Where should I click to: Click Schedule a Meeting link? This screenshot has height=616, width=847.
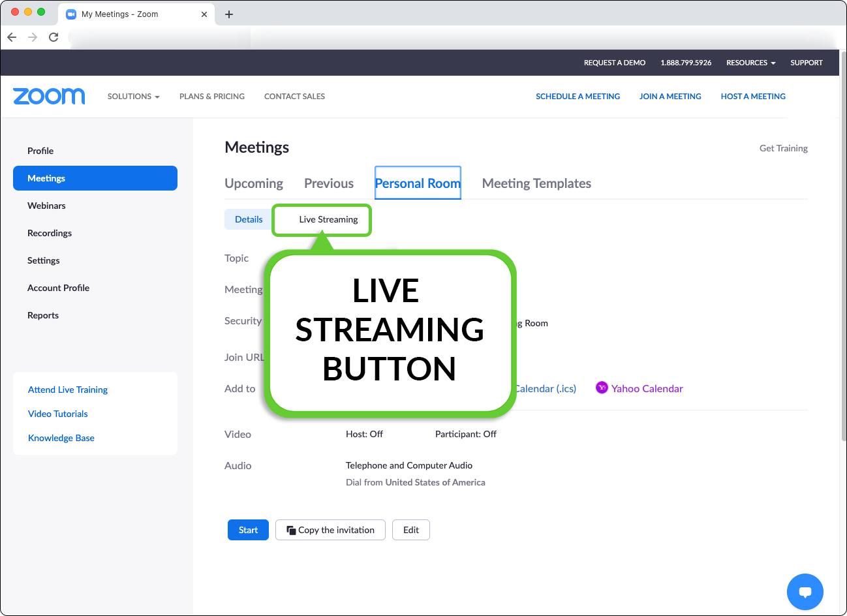pyautogui.click(x=578, y=96)
